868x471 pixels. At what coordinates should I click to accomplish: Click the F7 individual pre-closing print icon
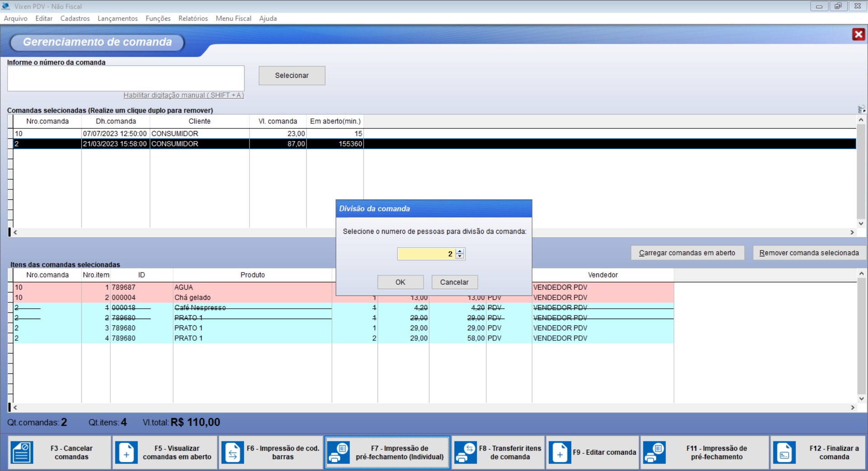[x=338, y=452]
